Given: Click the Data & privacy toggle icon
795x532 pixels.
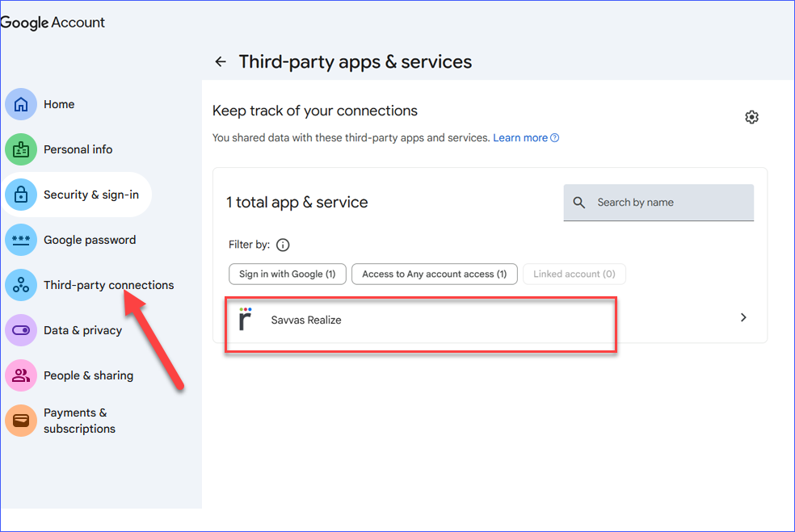Looking at the screenshot, I should click(21, 330).
